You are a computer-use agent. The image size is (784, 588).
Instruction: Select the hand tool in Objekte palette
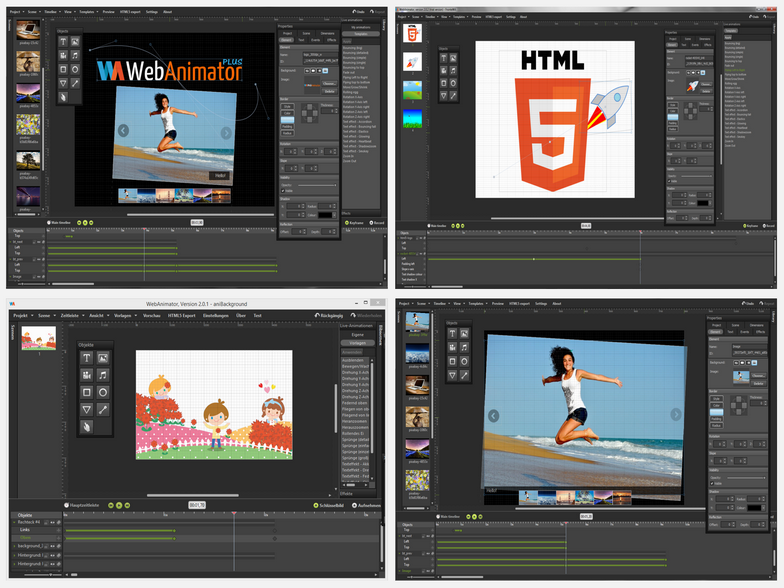86,427
